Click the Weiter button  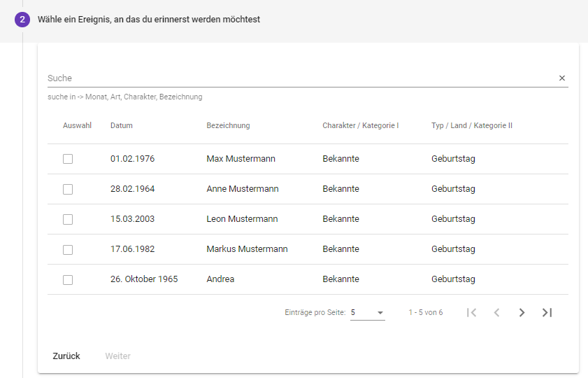pyautogui.click(x=117, y=356)
